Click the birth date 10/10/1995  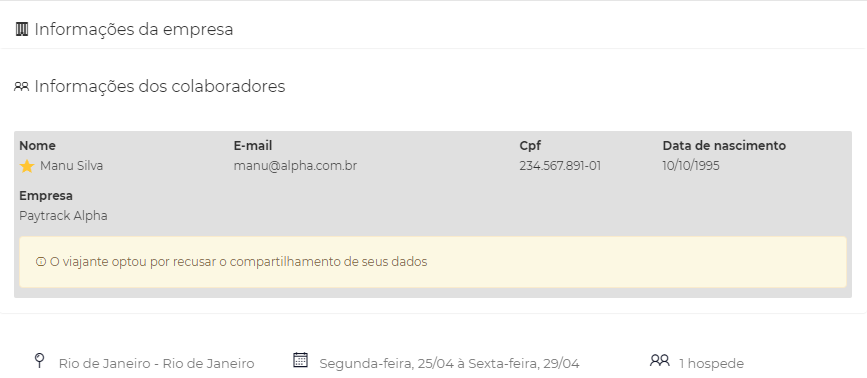pyautogui.click(x=691, y=166)
